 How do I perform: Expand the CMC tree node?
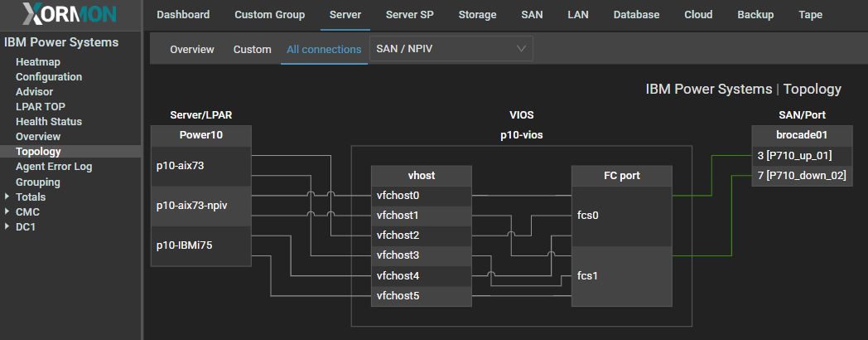pos(7,212)
